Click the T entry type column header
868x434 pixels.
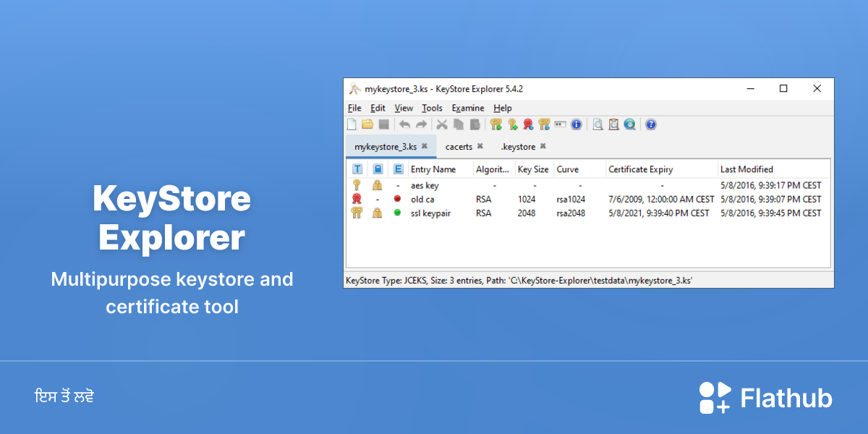point(357,169)
